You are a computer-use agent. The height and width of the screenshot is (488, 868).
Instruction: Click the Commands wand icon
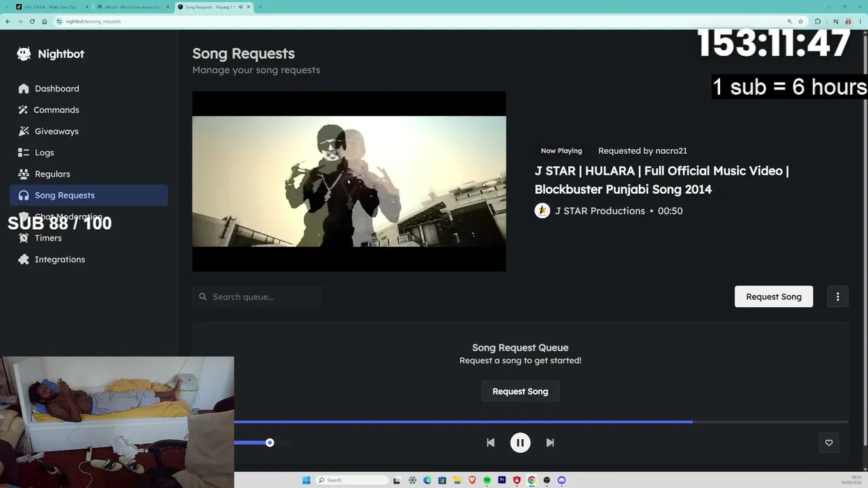click(x=24, y=110)
